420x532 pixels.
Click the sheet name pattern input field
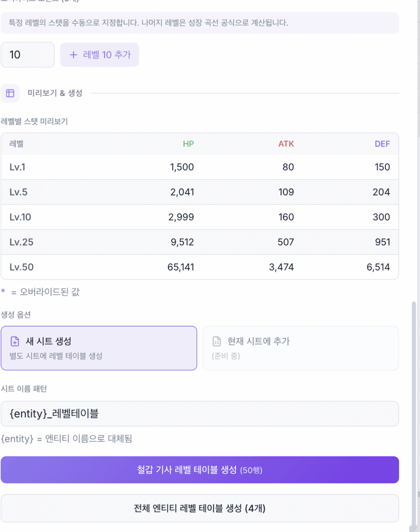tap(199, 414)
